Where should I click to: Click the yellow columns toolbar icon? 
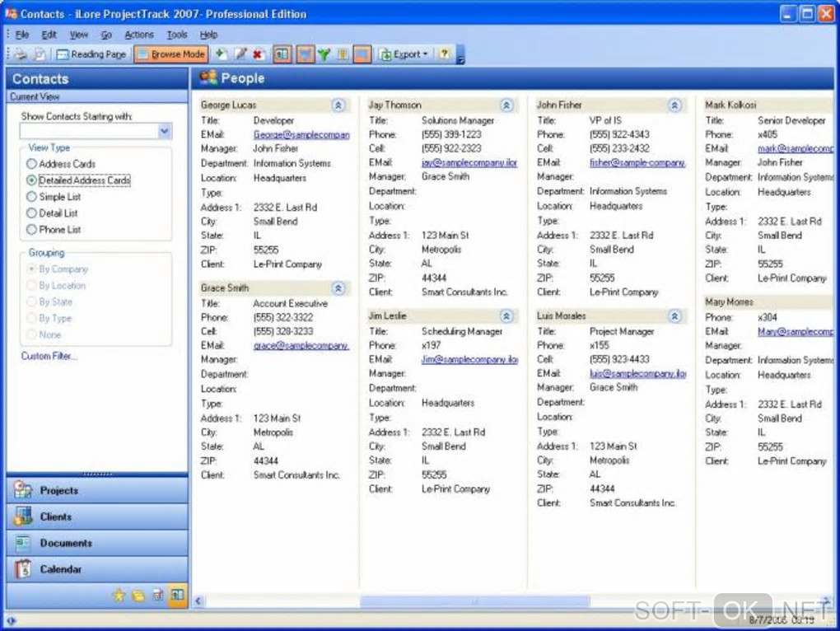[x=343, y=54]
